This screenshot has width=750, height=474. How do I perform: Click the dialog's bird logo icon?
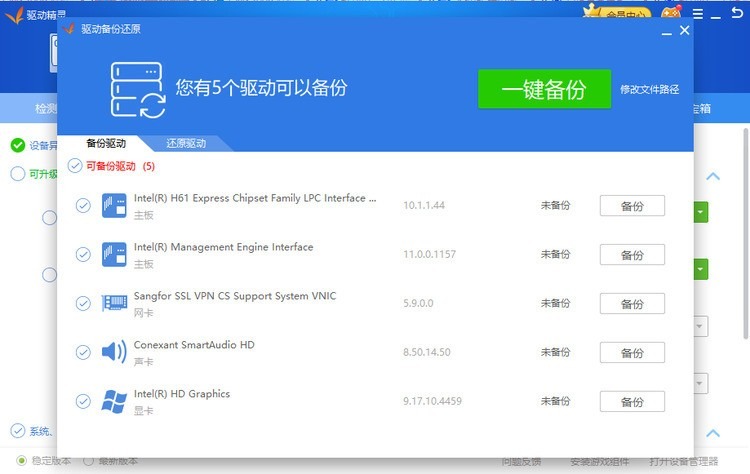[69, 29]
